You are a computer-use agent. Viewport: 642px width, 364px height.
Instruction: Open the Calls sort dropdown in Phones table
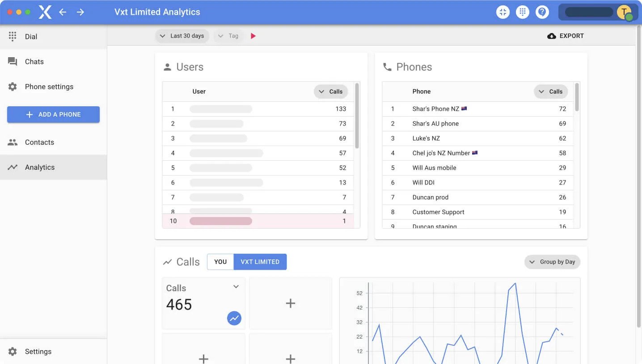click(x=551, y=92)
